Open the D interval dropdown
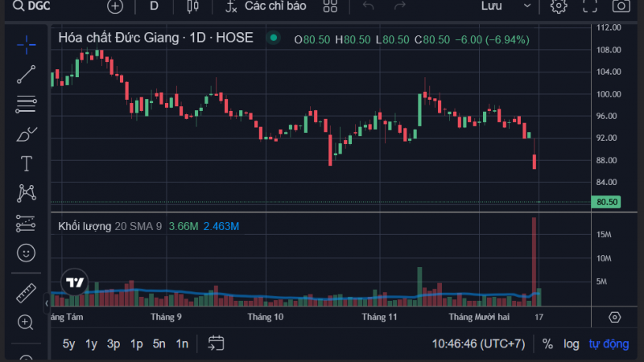This screenshot has width=644, height=362. pyautogui.click(x=154, y=6)
